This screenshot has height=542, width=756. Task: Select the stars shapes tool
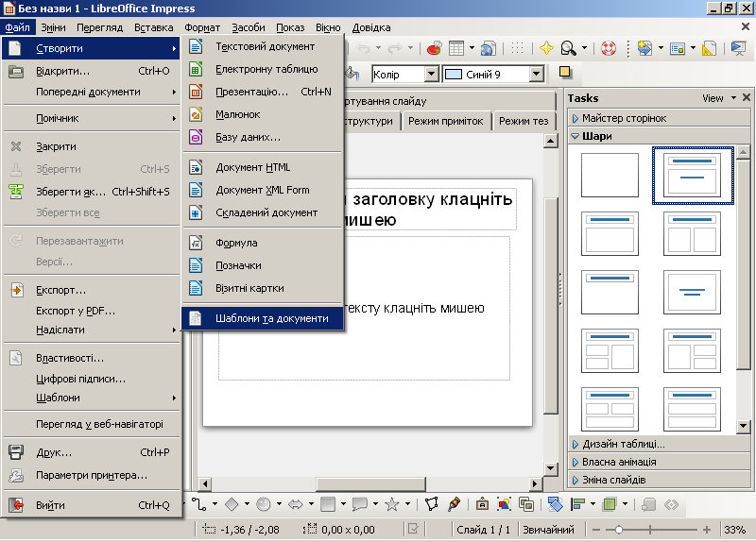coord(392,504)
